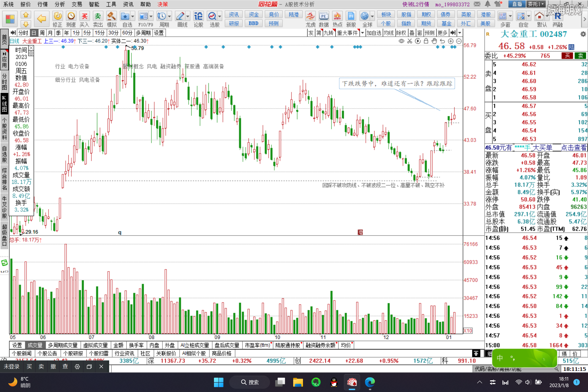Expand the 选股 dropdown arrow
This screenshot has height=392, width=588.
219,16
